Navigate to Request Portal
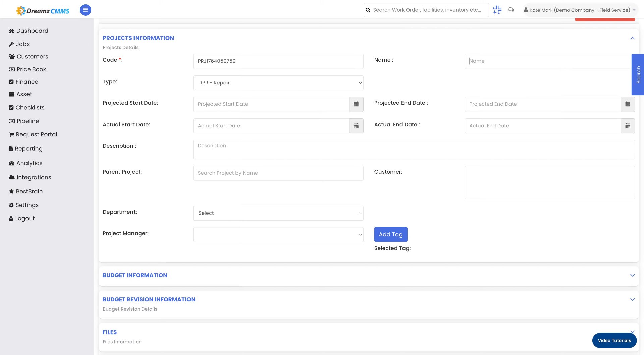Image resolution: width=644 pixels, height=355 pixels. click(33, 134)
